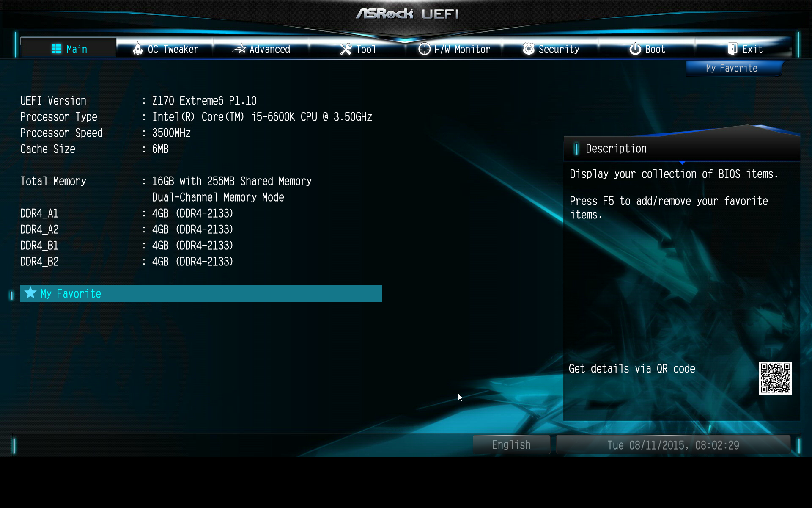Click the Main tab list icon
This screenshot has width=812, height=508.
pyautogui.click(x=57, y=49)
